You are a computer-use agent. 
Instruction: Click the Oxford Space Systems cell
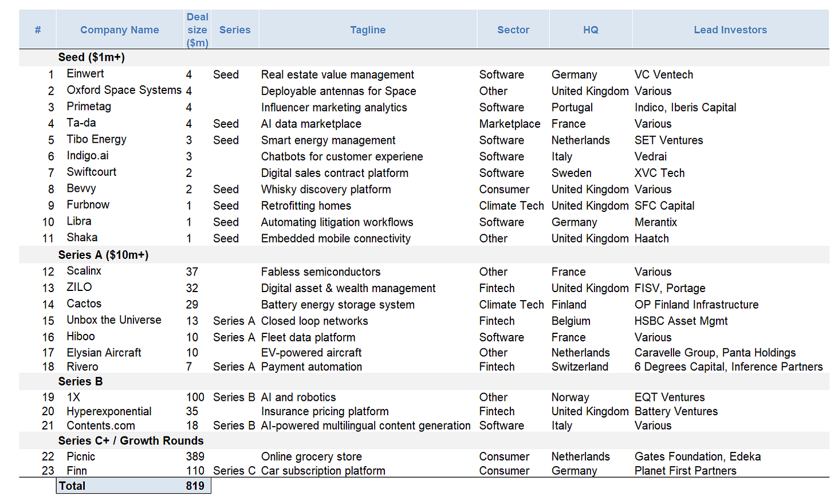124,90
